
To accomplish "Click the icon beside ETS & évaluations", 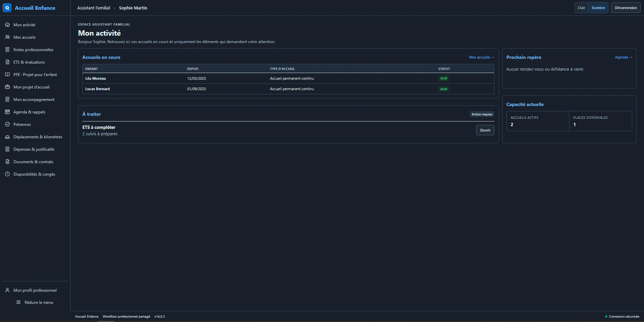I will (7, 62).
